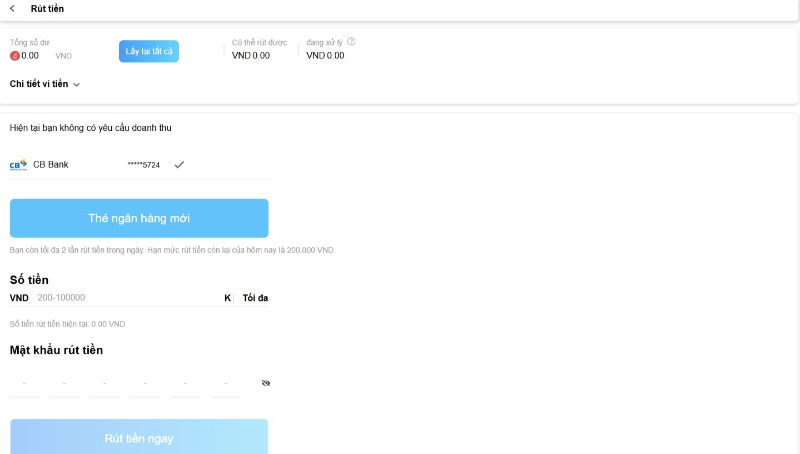Select the fourth withdrawal password digit box

click(x=145, y=384)
